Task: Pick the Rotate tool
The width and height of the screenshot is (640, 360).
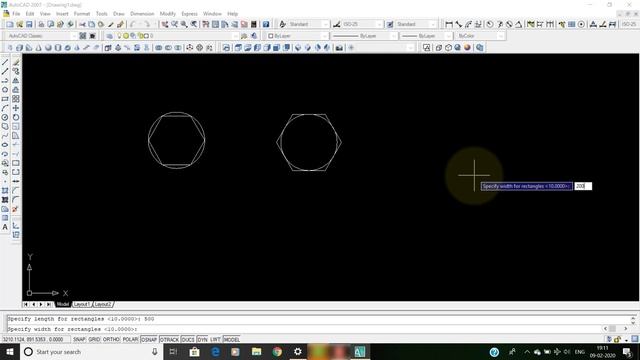Action: click(x=16, y=117)
